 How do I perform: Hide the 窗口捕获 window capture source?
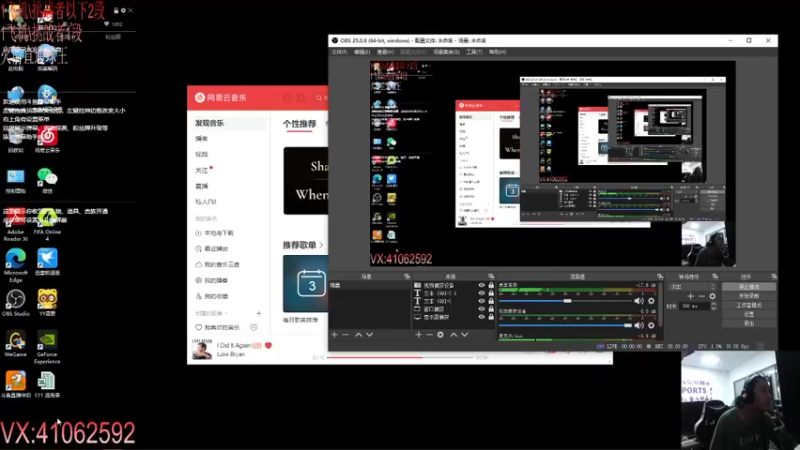pyautogui.click(x=481, y=309)
